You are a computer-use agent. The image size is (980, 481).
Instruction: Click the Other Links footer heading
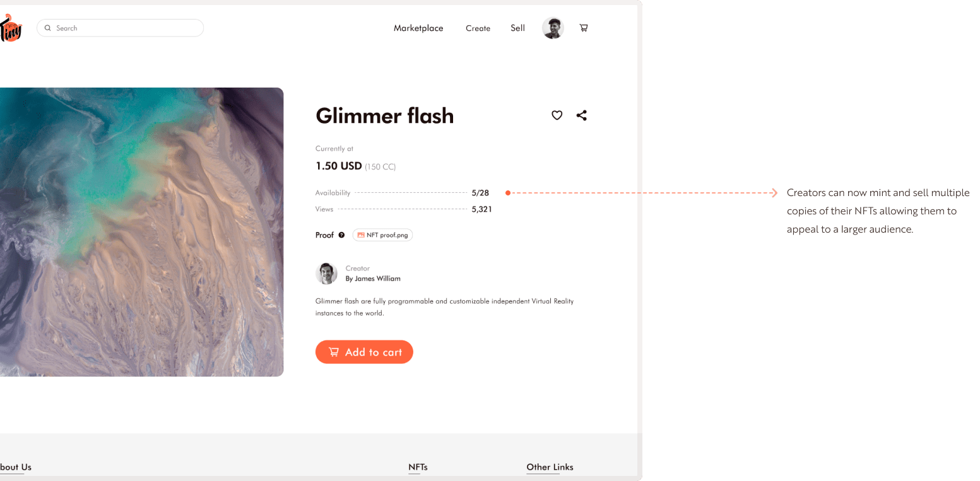[x=550, y=467]
